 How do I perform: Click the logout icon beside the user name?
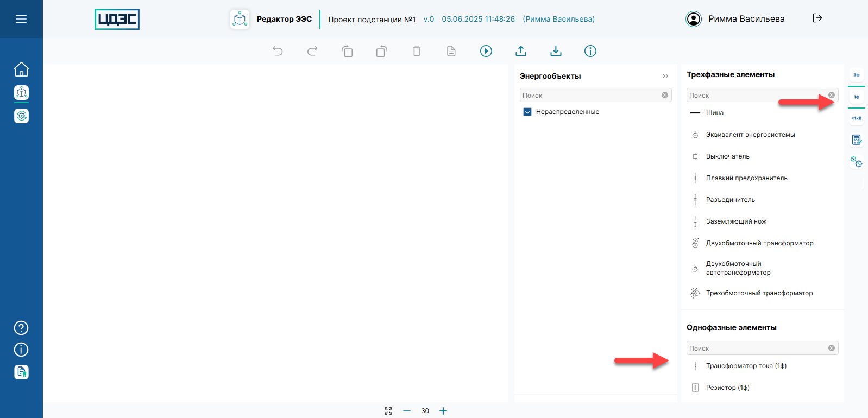pos(817,18)
